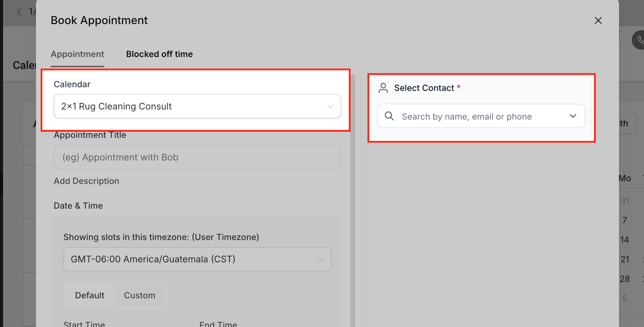Click the magnifier icon in contact search

389,116
